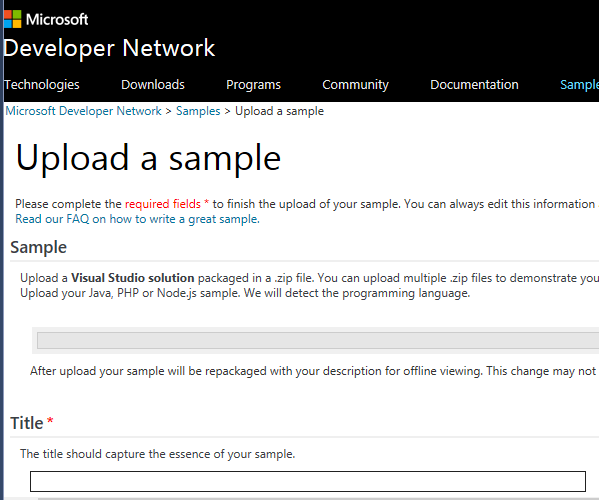Open the Downloads menu

point(153,84)
